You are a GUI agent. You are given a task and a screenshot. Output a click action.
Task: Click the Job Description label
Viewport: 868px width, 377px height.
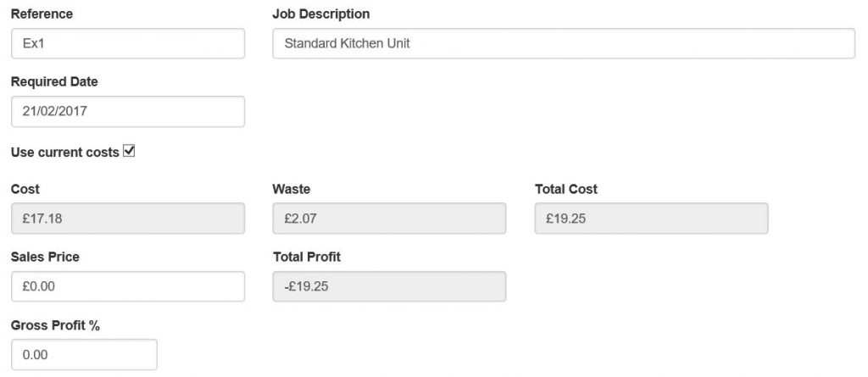[x=320, y=14]
